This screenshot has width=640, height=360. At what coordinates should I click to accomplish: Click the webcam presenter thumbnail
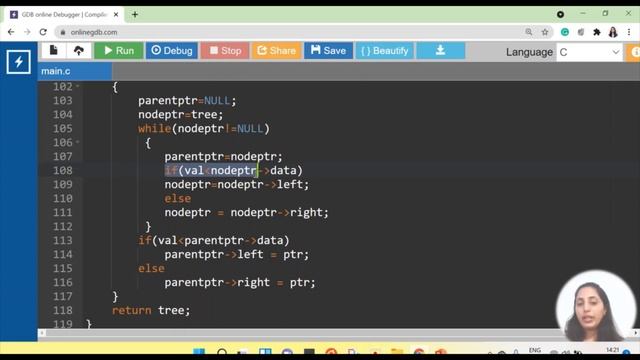pos(596,306)
